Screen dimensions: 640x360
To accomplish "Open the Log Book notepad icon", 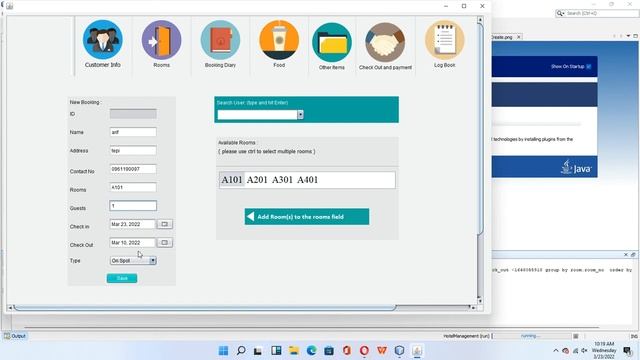I will [x=444, y=40].
